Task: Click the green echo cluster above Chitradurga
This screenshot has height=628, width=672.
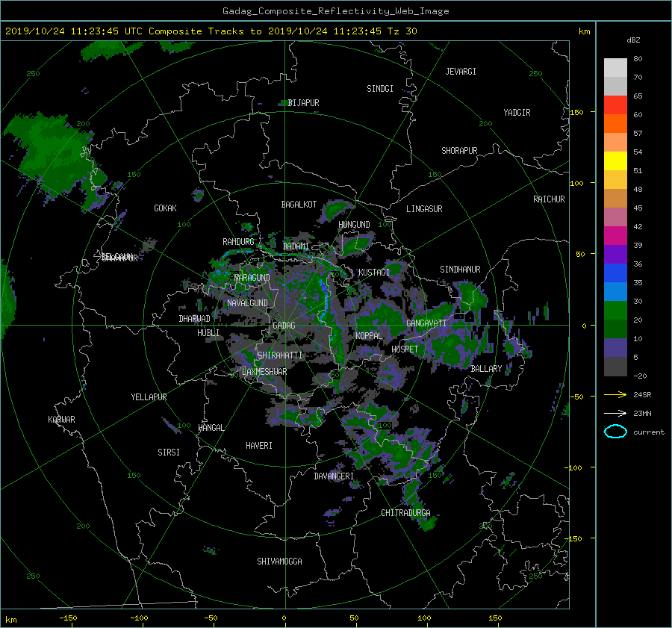Action: (396, 450)
